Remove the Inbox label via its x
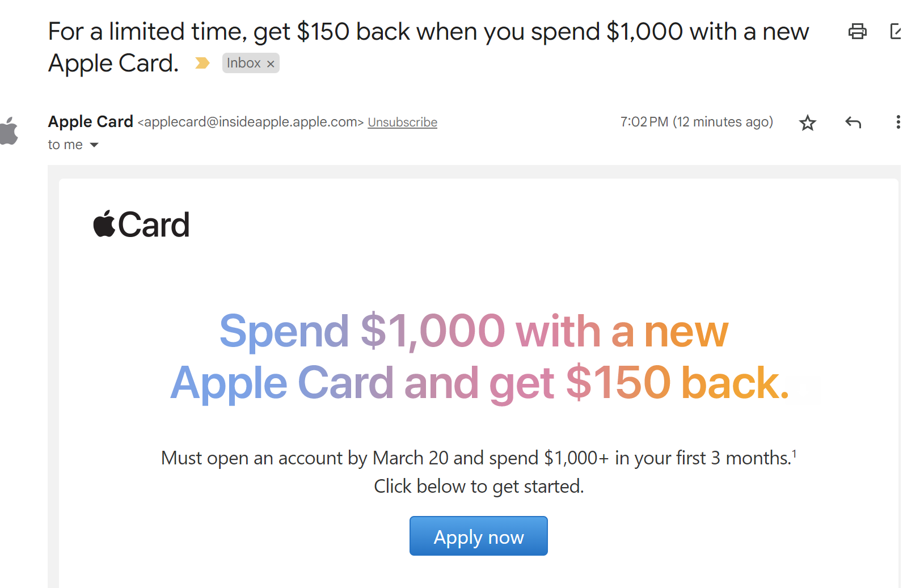 pyautogui.click(x=271, y=63)
